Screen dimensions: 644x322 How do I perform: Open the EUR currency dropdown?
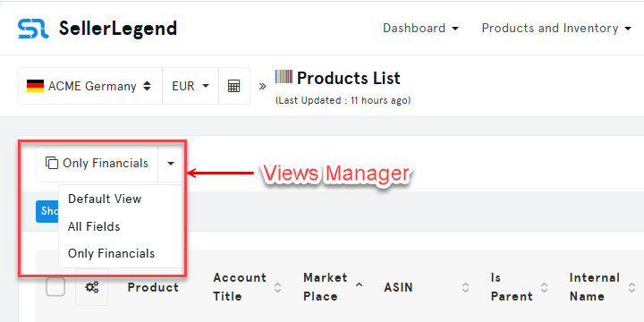(191, 86)
